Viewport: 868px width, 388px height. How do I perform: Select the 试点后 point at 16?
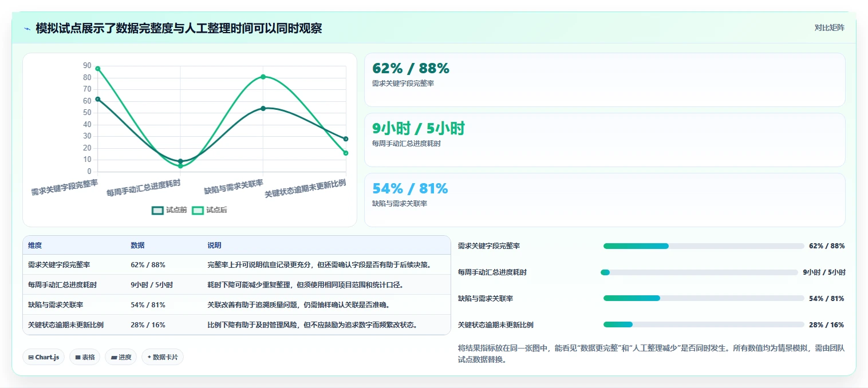click(x=346, y=153)
